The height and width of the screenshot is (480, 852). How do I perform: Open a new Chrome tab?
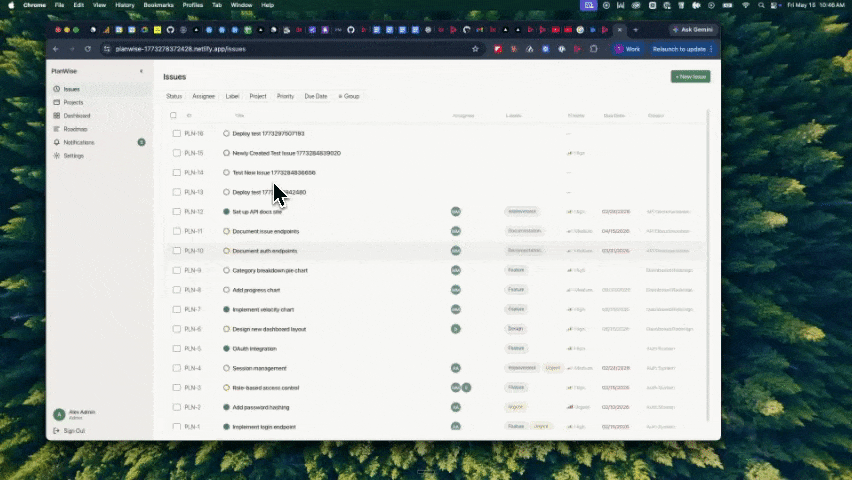click(x=636, y=30)
